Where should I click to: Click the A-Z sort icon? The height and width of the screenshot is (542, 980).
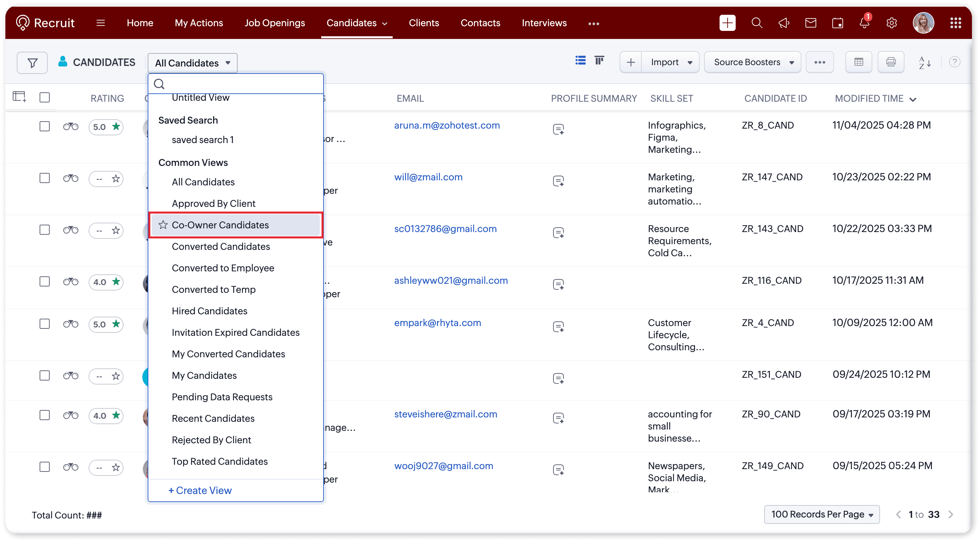tap(925, 62)
